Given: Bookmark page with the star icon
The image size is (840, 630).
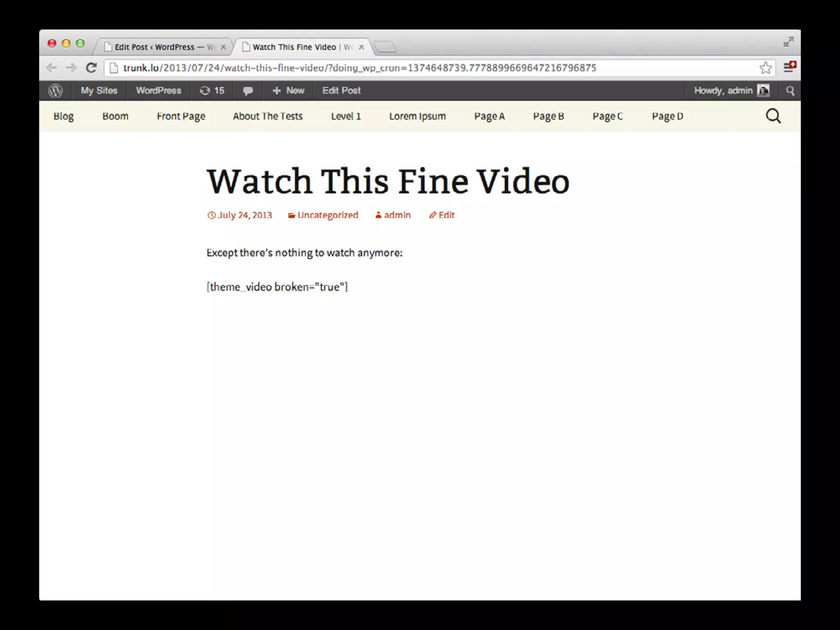Looking at the screenshot, I should (x=765, y=68).
